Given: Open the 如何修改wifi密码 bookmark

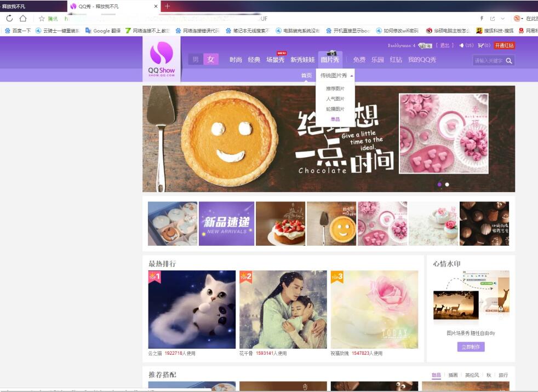Looking at the screenshot, I should (397, 31).
